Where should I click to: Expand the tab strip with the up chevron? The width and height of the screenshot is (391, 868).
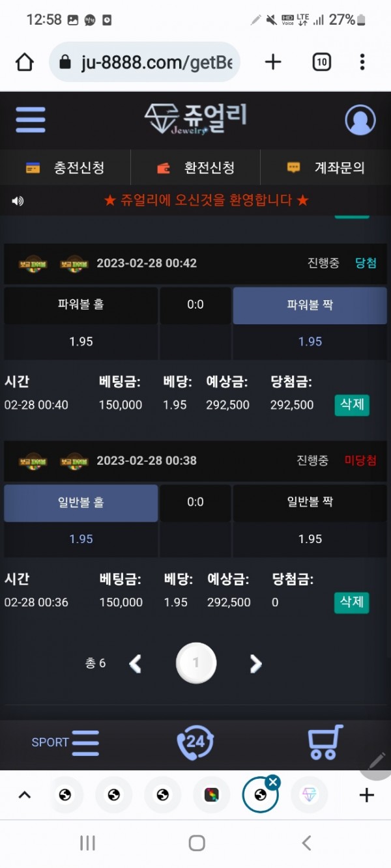click(x=25, y=794)
